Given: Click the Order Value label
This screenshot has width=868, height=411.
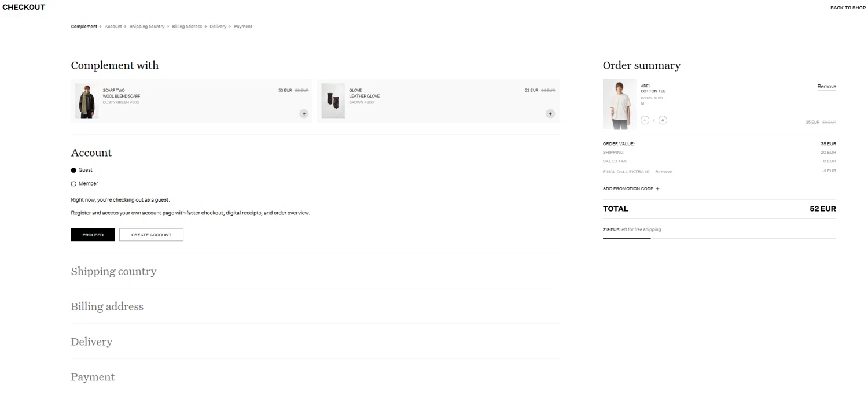Looking at the screenshot, I should point(619,143).
